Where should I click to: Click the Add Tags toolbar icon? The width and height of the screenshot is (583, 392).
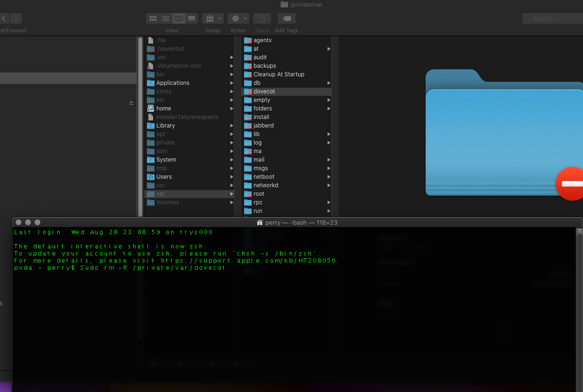click(x=286, y=18)
